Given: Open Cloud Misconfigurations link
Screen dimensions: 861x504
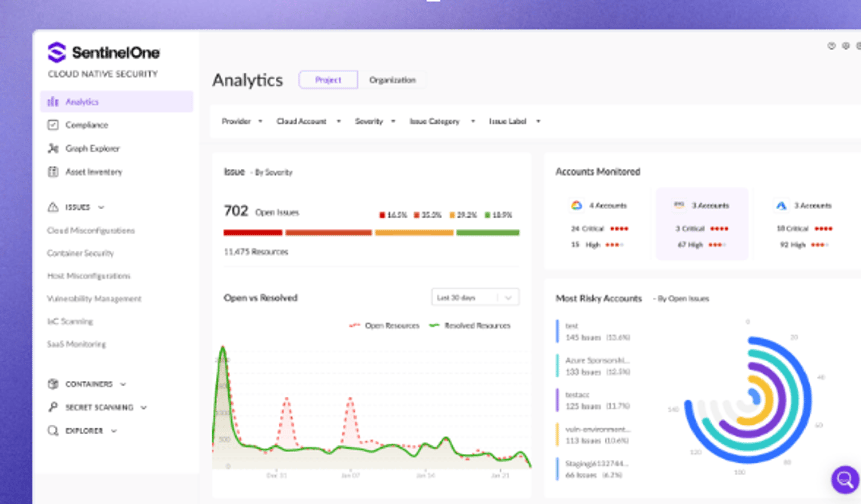Looking at the screenshot, I should click(91, 231).
